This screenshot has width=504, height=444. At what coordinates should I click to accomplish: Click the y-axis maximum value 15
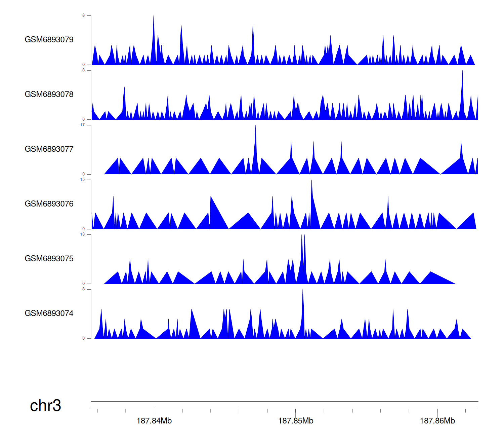[x=82, y=180]
